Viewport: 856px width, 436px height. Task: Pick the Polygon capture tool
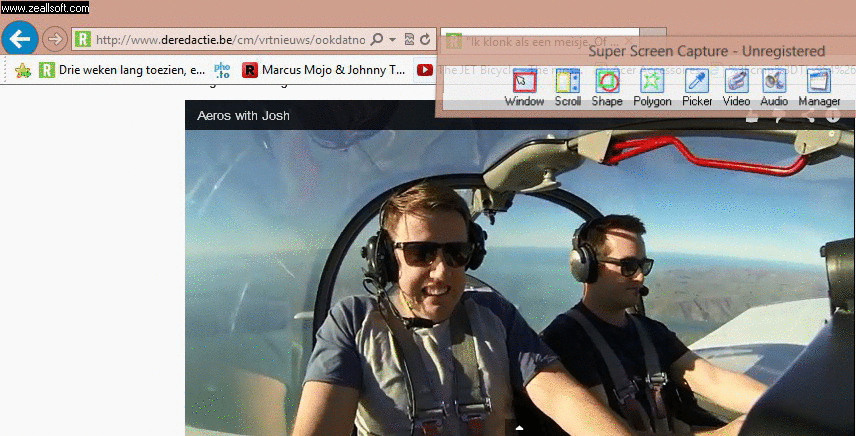[x=652, y=87]
